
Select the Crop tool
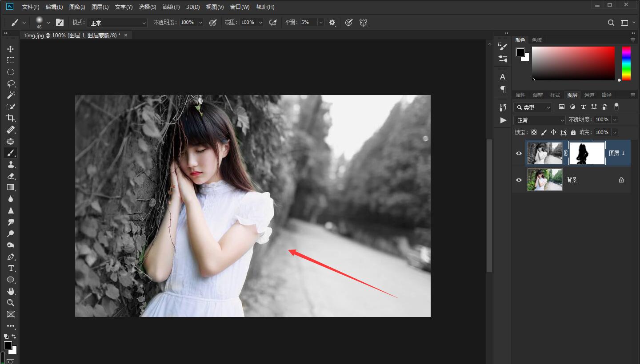coord(11,118)
